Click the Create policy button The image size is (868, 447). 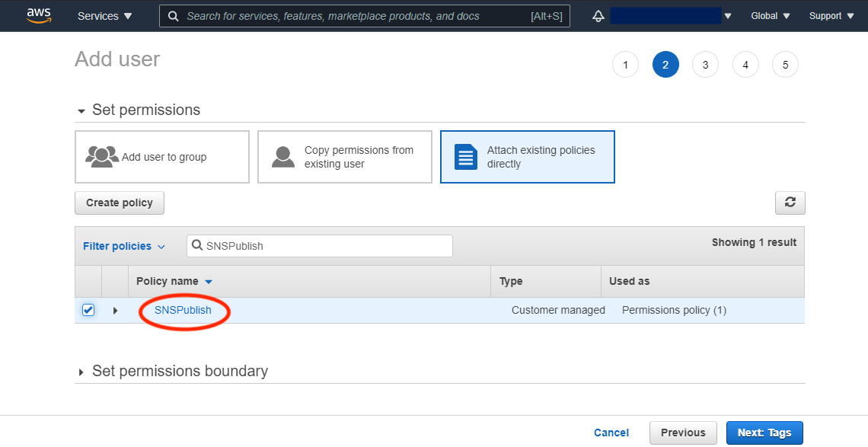click(x=119, y=203)
